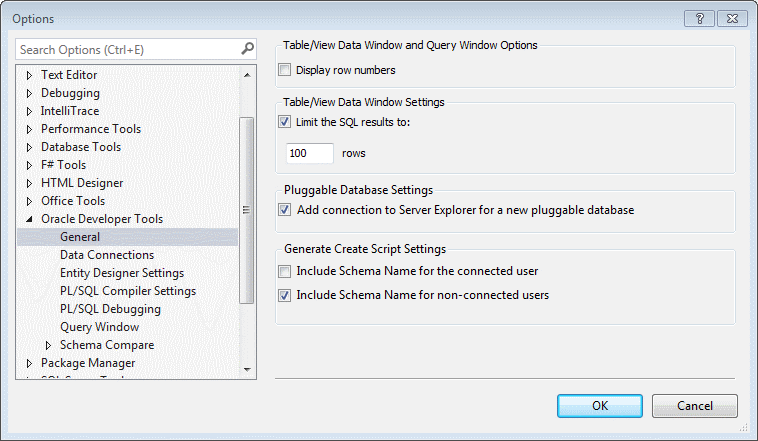Expand the Schema Compare node
758x441 pixels.
click(48, 345)
